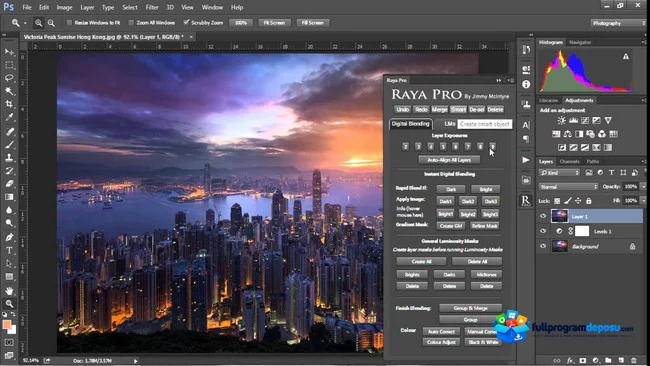Viewport: 650px width, 366px height.
Task: Add a Color Balance adjustment
Action: [x=568, y=134]
